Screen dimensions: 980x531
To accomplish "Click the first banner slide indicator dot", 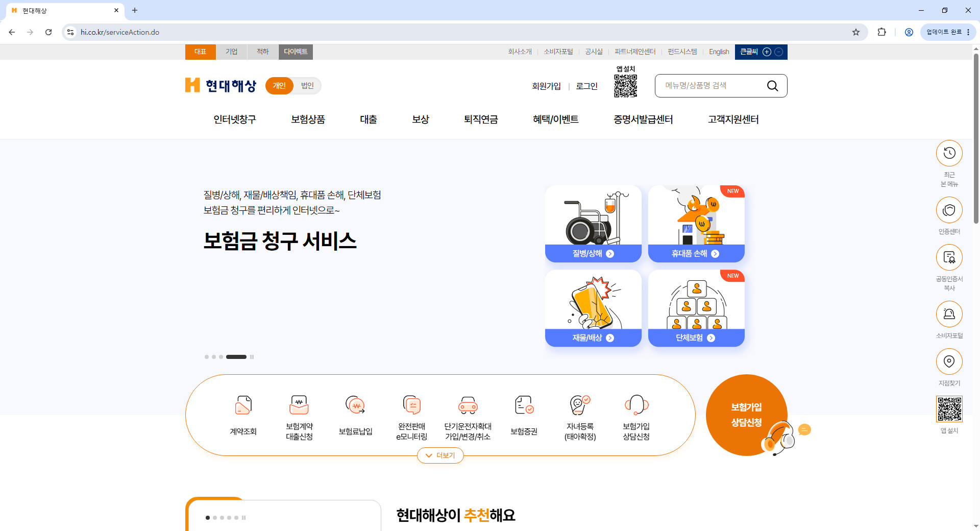I will [207, 357].
